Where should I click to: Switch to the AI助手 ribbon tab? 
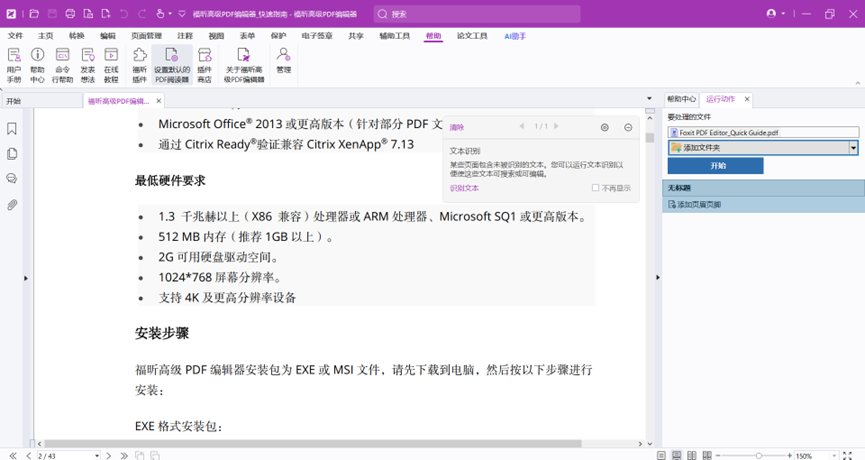point(515,36)
